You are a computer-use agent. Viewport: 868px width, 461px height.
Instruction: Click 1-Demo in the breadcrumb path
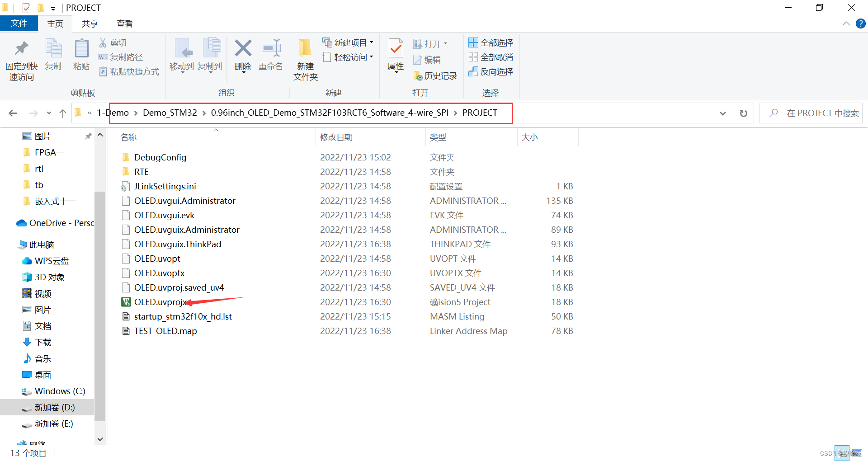click(113, 113)
